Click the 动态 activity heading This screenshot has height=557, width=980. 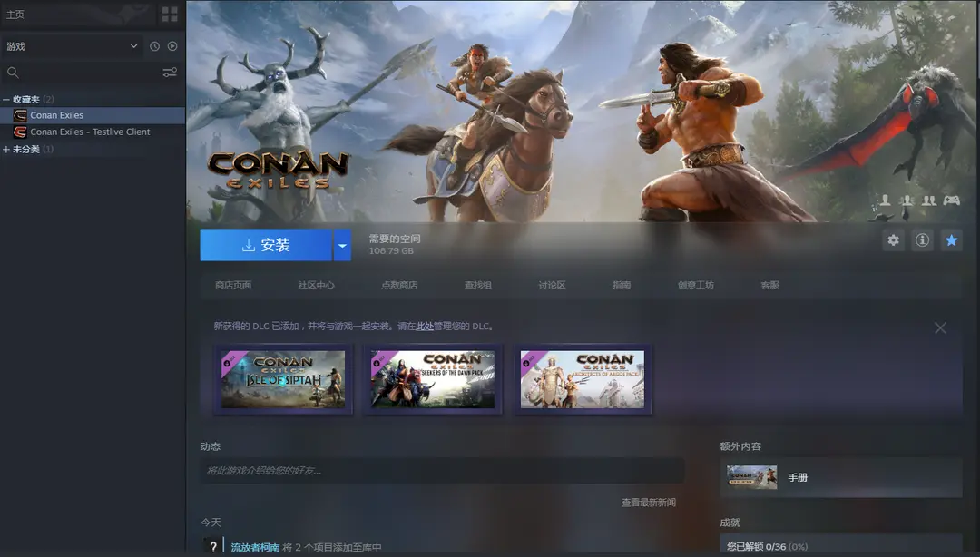click(210, 446)
